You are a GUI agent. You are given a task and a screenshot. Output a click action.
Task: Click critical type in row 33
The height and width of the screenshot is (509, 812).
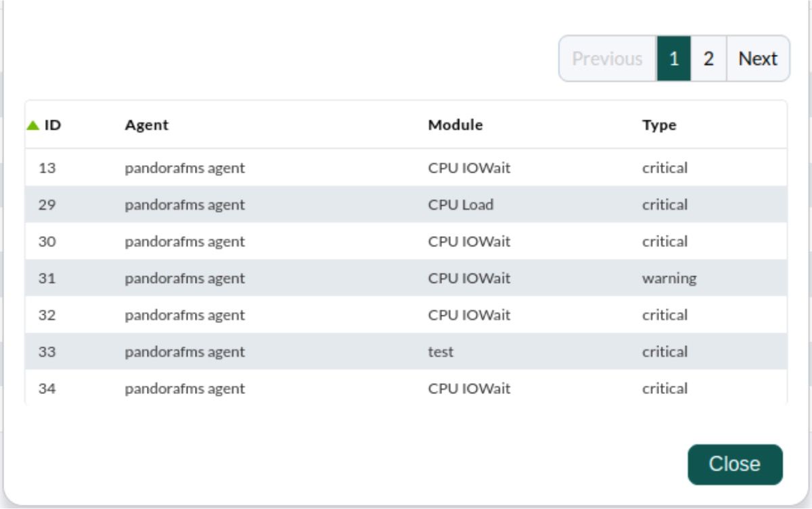tap(664, 352)
